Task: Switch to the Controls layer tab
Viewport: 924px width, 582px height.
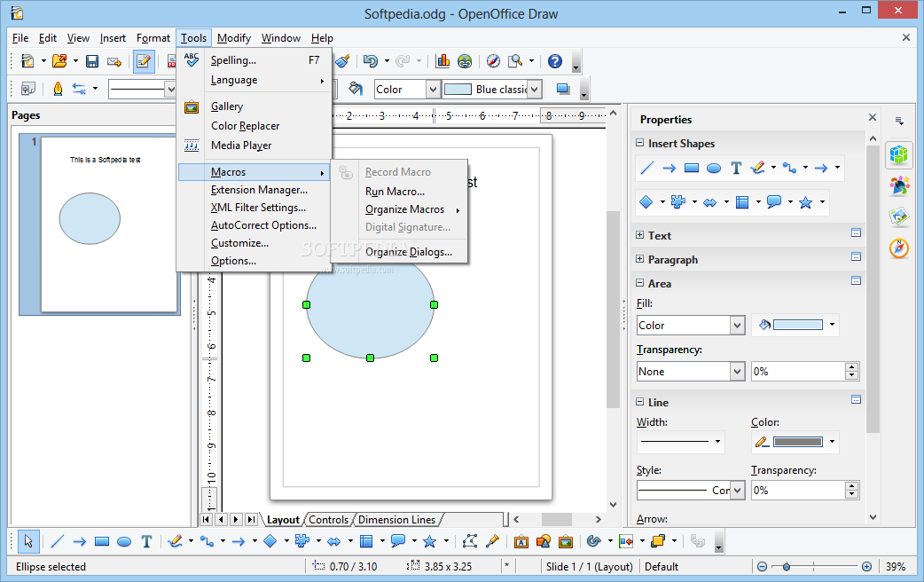Action: point(328,520)
